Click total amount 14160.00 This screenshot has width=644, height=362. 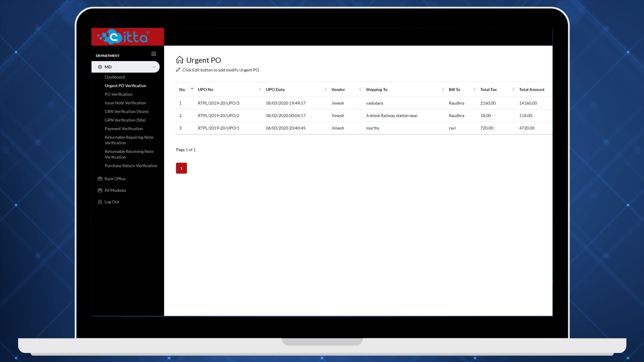[x=528, y=103]
